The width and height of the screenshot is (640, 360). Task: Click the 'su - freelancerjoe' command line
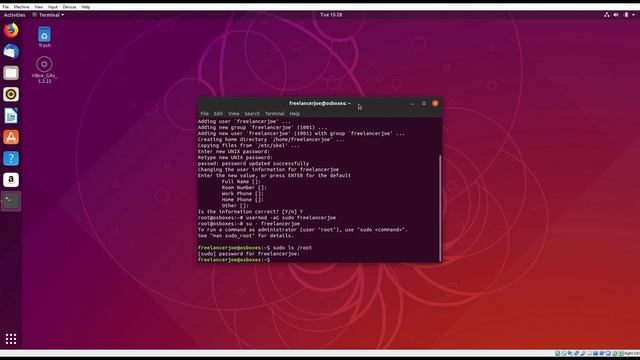click(x=249, y=224)
